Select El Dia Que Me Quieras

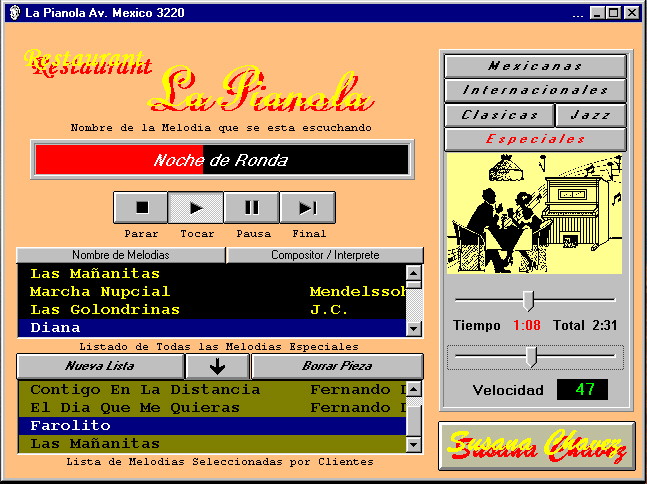pyautogui.click(x=212, y=408)
